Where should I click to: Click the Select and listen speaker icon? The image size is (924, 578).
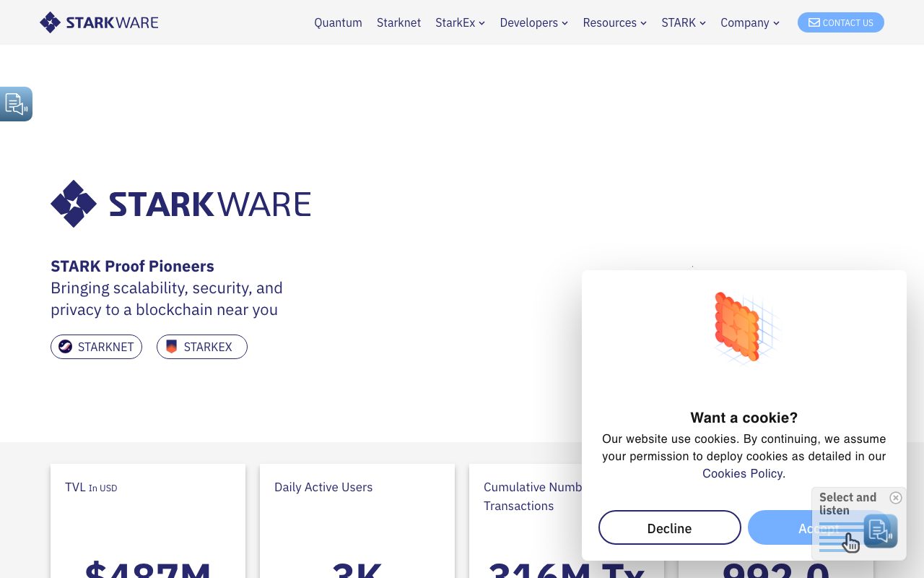coord(881,531)
